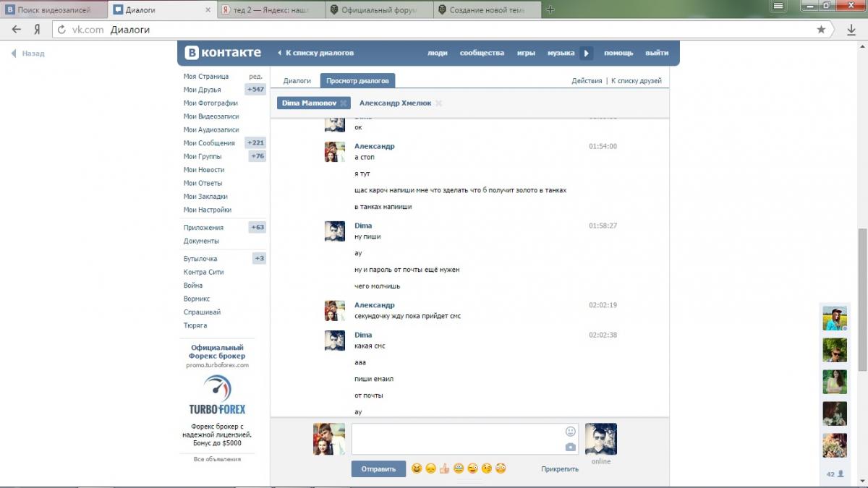Open Моя Страница in sidebar
Viewport: 868px width, 488px height.
pos(206,76)
